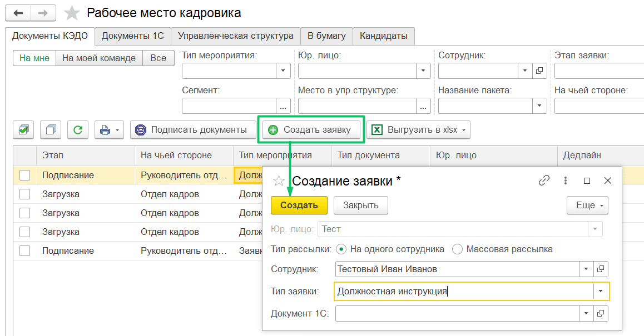Focus Тип заявки field with Должностная инструкция
Screen dimensions: 644x336
tap(464, 291)
